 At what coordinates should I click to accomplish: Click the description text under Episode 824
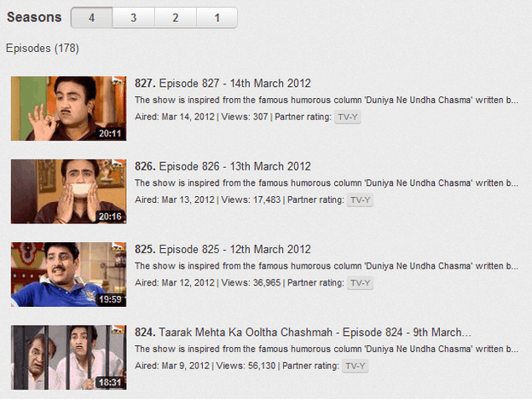[327, 350]
